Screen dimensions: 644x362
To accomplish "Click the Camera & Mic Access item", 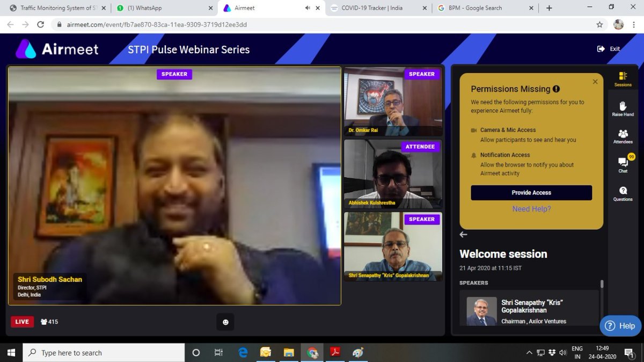I will [508, 130].
